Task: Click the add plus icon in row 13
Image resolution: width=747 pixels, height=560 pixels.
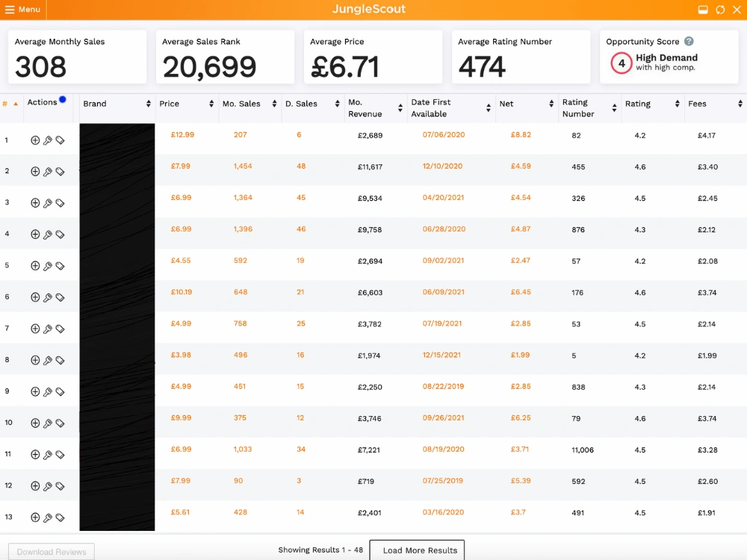Action: coord(35,517)
